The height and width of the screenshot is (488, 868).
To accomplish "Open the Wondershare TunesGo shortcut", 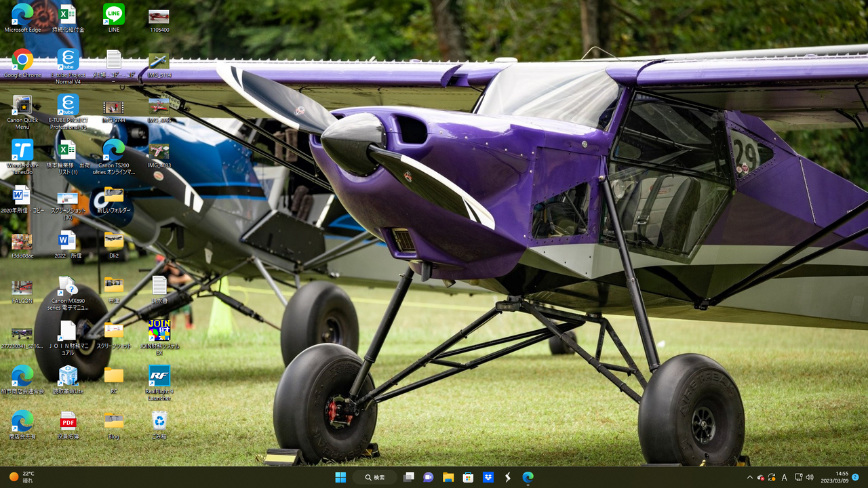I will [22, 157].
